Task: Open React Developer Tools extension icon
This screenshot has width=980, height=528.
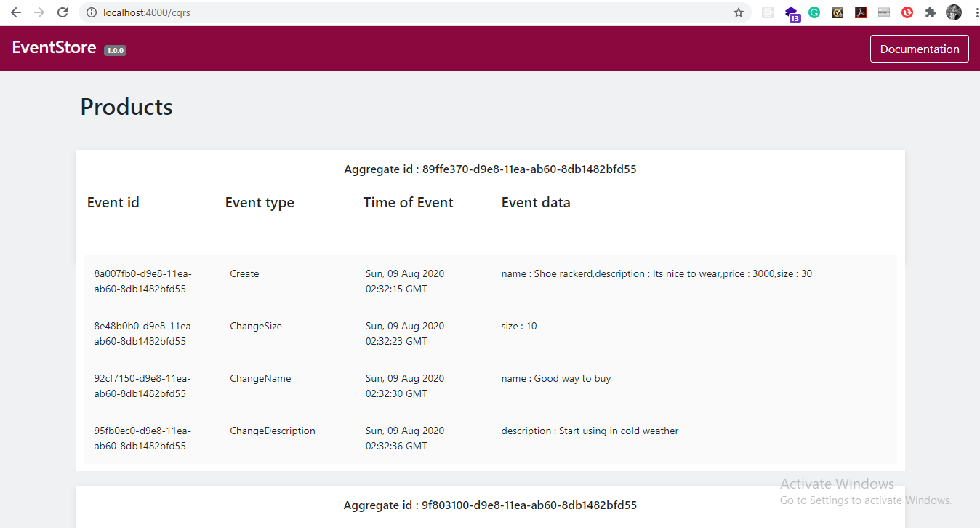Action: [x=768, y=12]
